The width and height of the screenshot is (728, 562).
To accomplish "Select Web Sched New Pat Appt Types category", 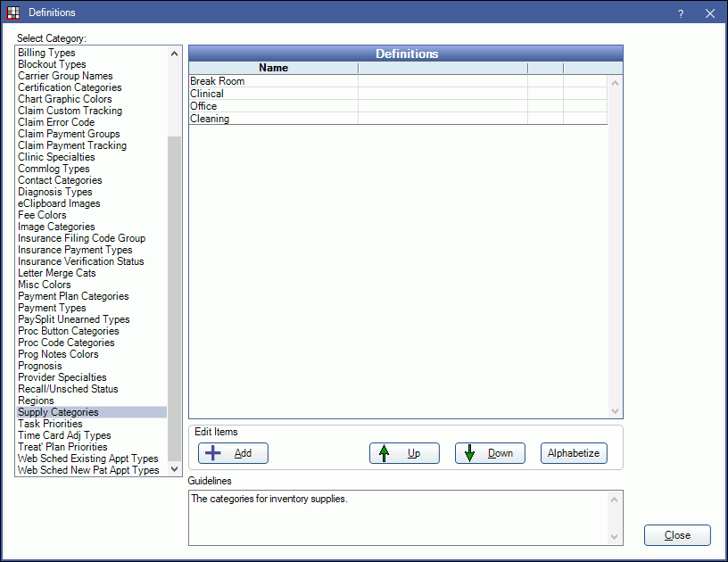I will tap(92, 470).
